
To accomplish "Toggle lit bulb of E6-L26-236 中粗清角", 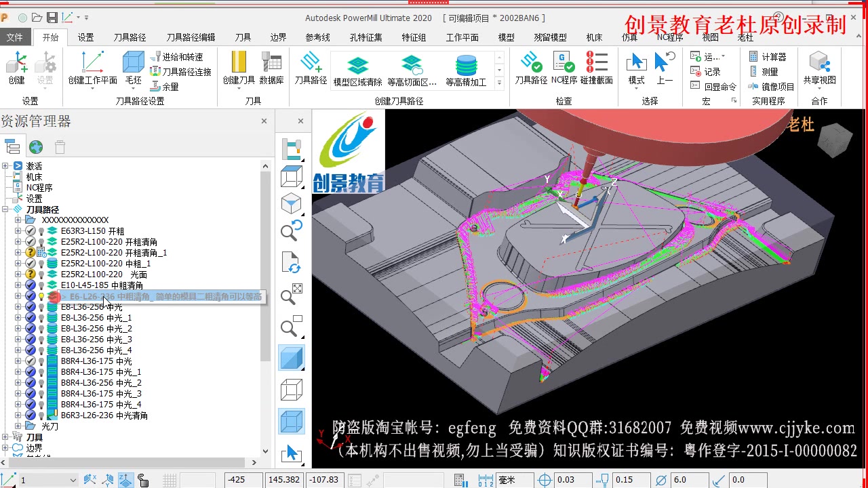I will tap(41, 296).
